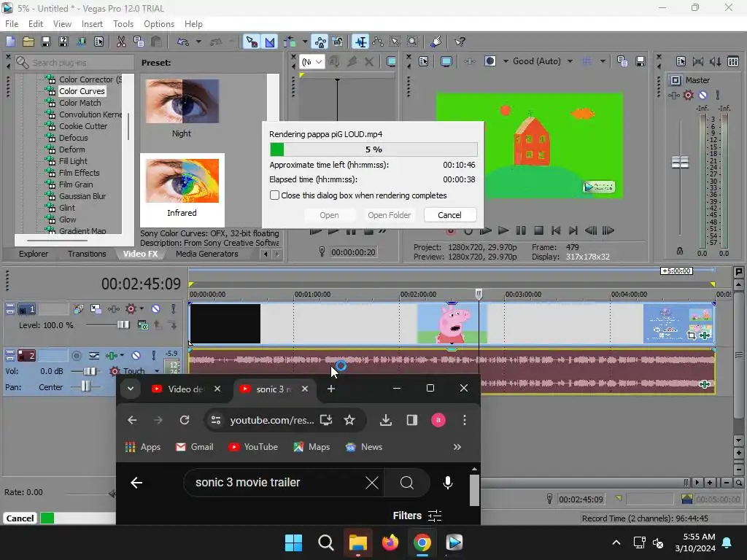Click the Master bus mute icon
747x560 pixels.
(x=703, y=95)
